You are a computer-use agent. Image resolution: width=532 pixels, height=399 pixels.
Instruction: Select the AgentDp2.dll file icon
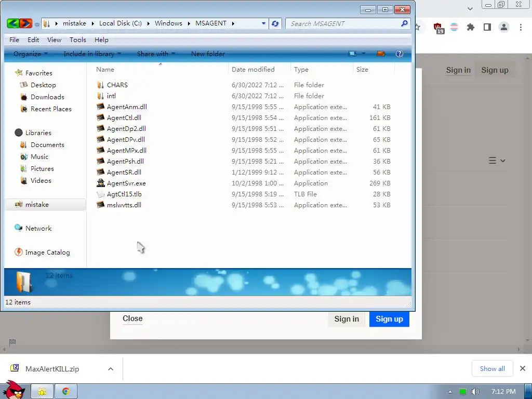100,128
